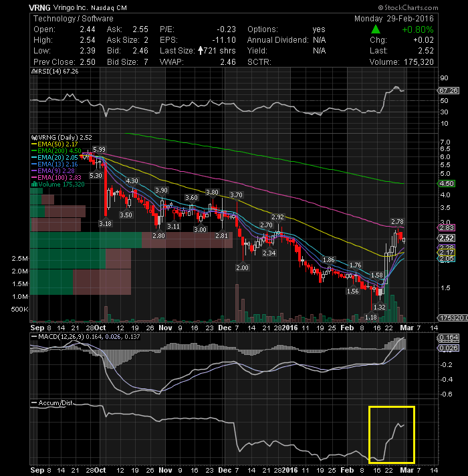Click the VWAP value 2.46
The image size is (468, 476).
(228, 62)
